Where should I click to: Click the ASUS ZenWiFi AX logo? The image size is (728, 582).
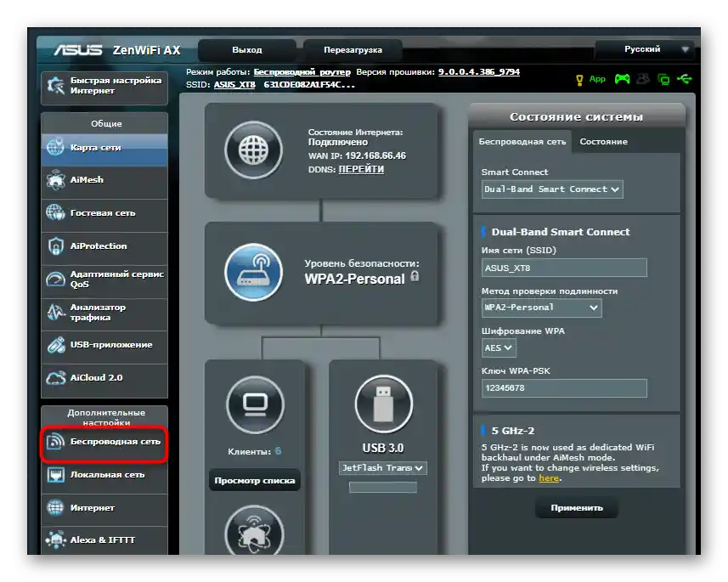point(117,49)
